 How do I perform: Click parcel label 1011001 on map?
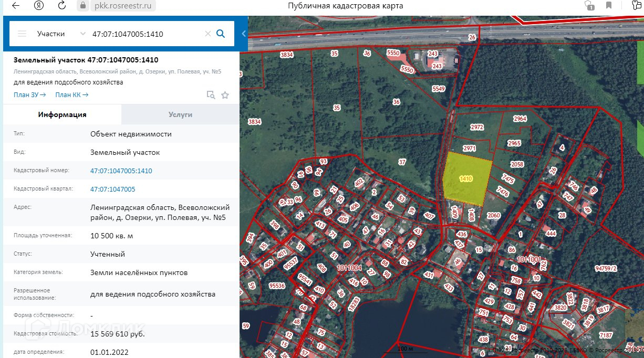click(528, 259)
